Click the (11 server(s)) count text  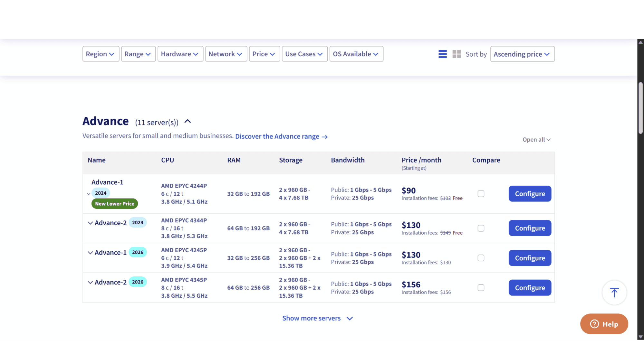click(x=157, y=123)
